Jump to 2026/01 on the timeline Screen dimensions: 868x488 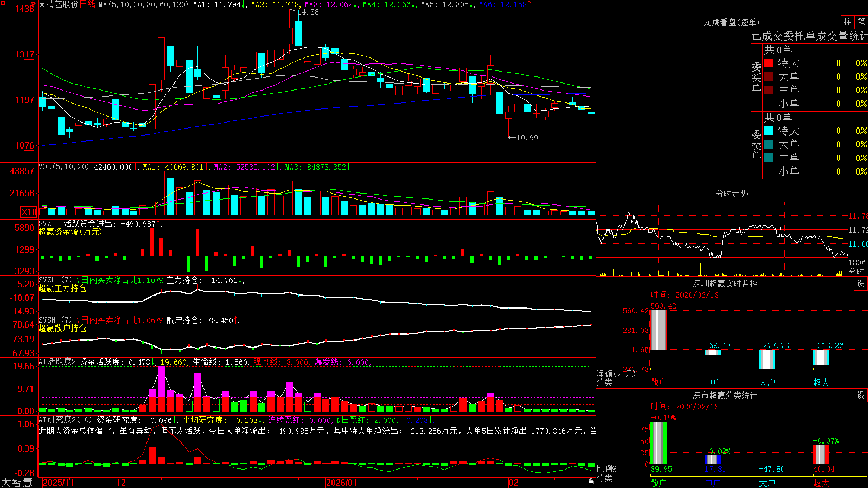click(x=342, y=483)
